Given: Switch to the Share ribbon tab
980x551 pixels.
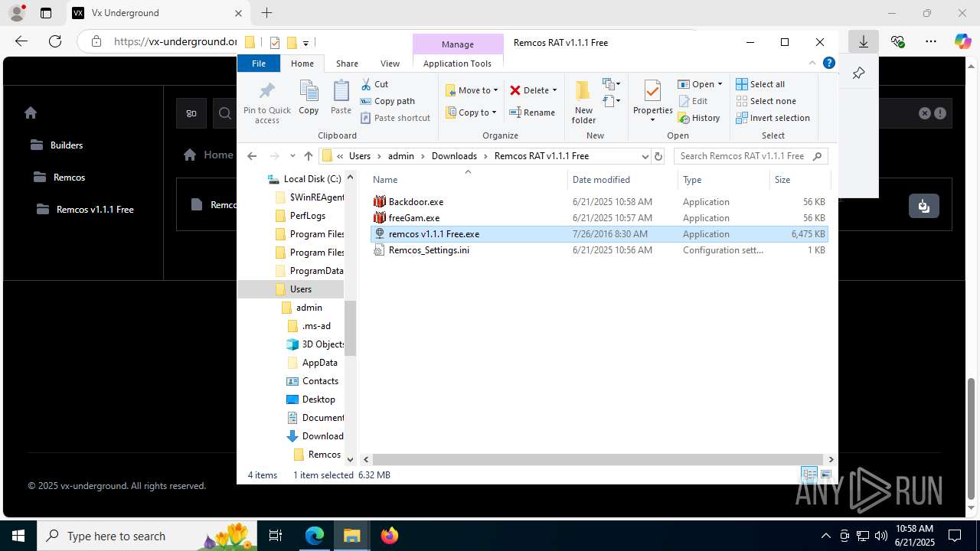Looking at the screenshot, I should coord(347,64).
